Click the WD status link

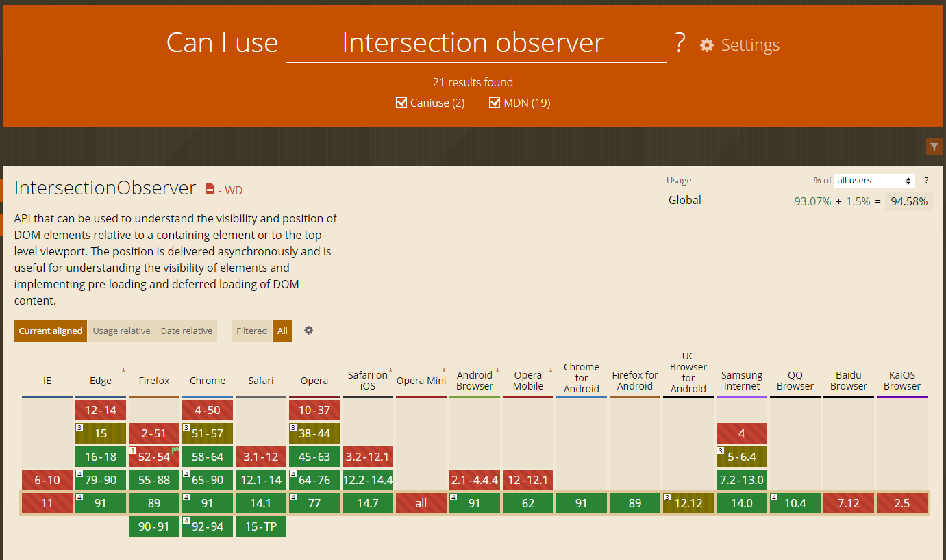[x=234, y=190]
